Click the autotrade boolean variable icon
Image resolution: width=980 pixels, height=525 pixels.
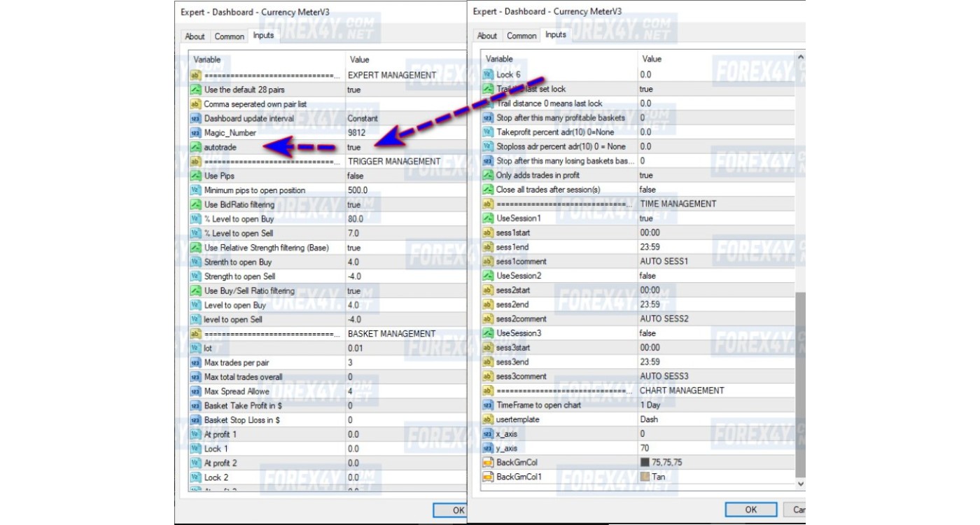coord(195,147)
